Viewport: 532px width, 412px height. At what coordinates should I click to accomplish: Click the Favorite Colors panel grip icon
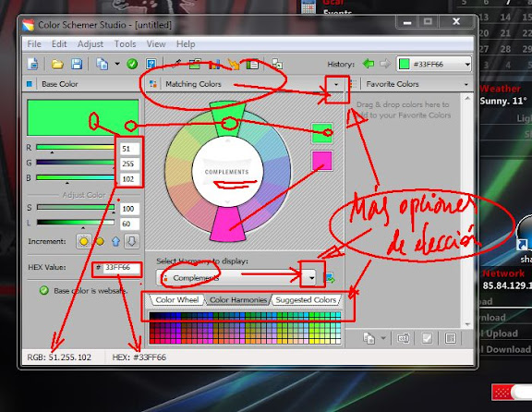click(353, 84)
